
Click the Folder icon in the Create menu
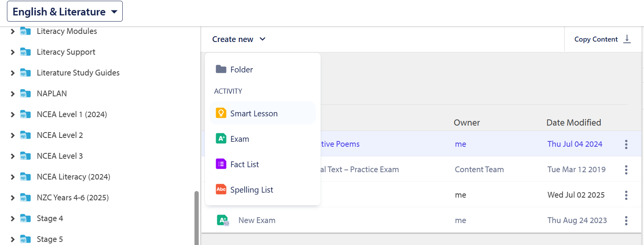pyautogui.click(x=221, y=69)
